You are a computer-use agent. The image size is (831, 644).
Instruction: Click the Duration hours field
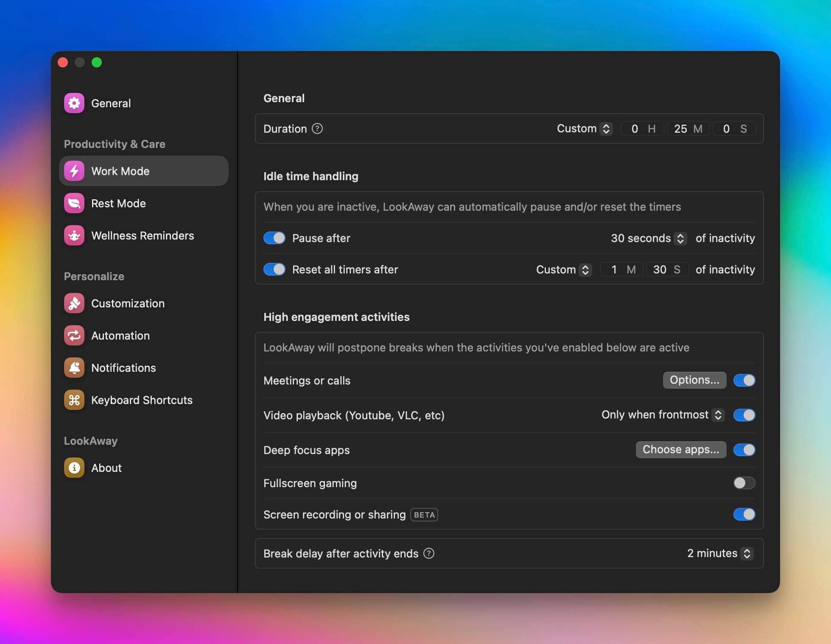tap(642, 128)
